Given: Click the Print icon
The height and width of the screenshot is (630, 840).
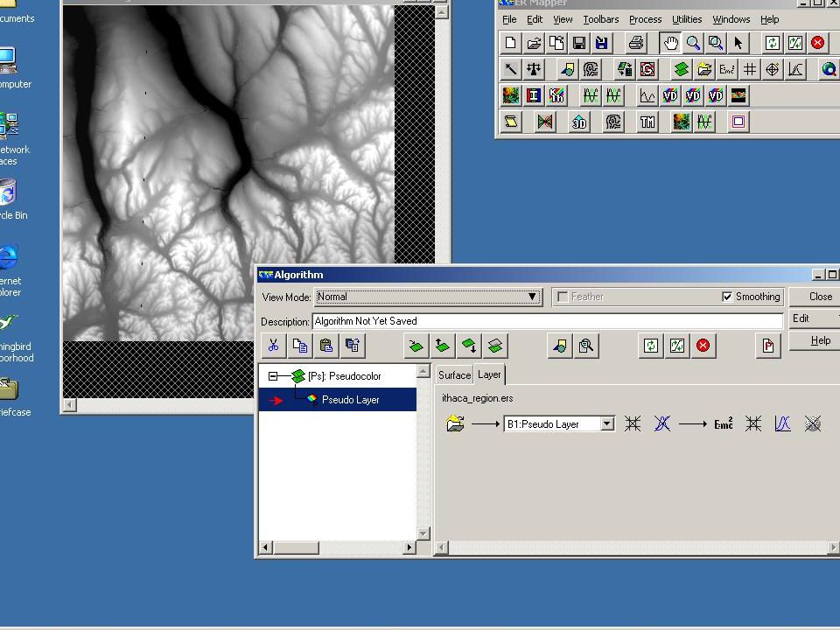Looking at the screenshot, I should pos(636,43).
